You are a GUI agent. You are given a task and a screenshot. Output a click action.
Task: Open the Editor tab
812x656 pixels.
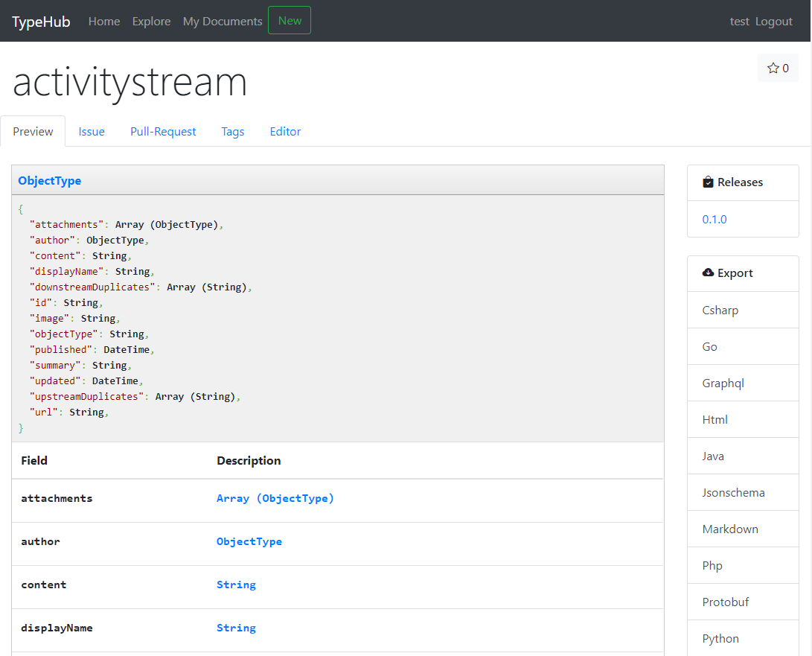pyautogui.click(x=285, y=132)
